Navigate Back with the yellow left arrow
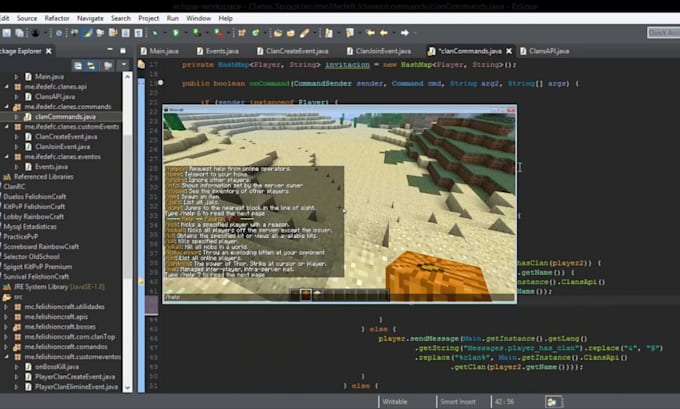 [384, 33]
